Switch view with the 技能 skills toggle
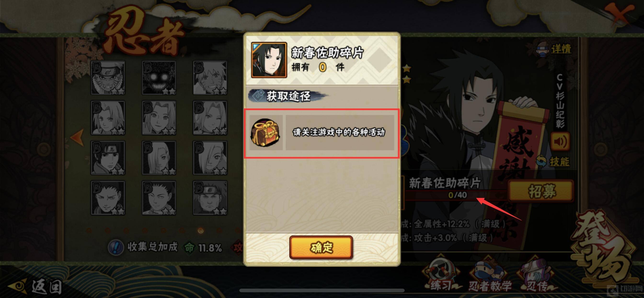 [x=553, y=161]
